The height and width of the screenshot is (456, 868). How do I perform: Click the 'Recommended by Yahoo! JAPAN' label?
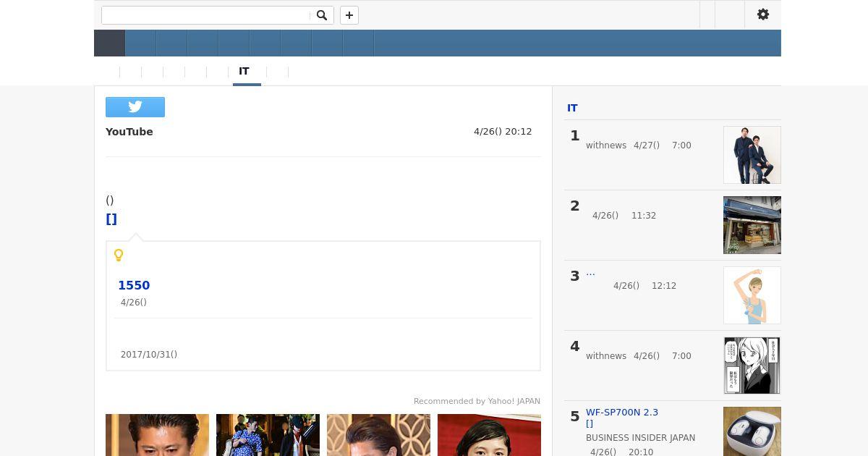tap(477, 401)
